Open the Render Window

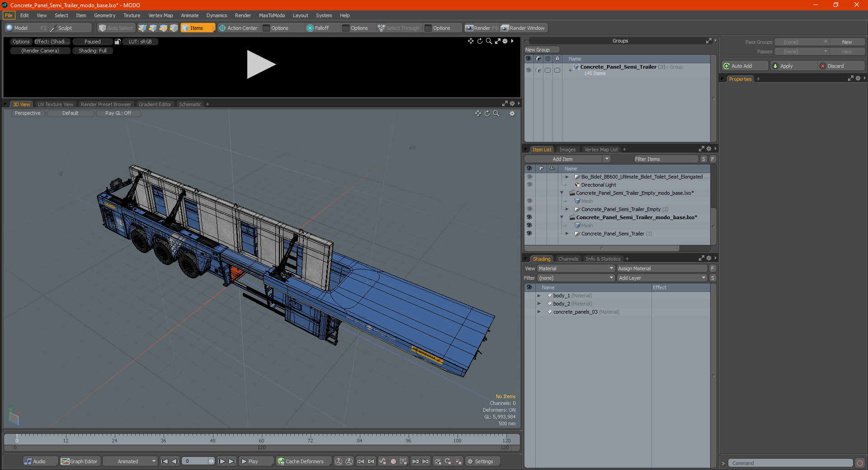pos(524,28)
